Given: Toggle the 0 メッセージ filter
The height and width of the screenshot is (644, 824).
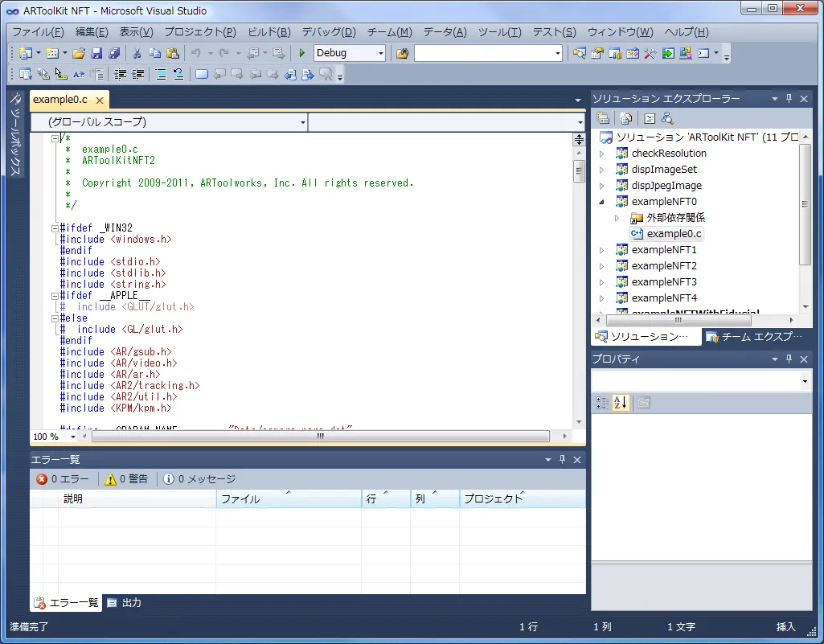Looking at the screenshot, I should click(x=199, y=479).
